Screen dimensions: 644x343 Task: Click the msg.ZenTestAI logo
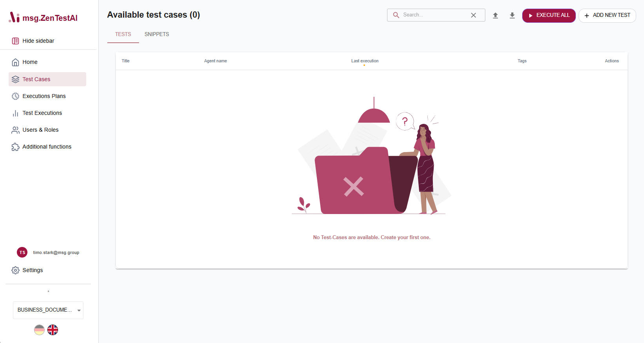(x=43, y=18)
